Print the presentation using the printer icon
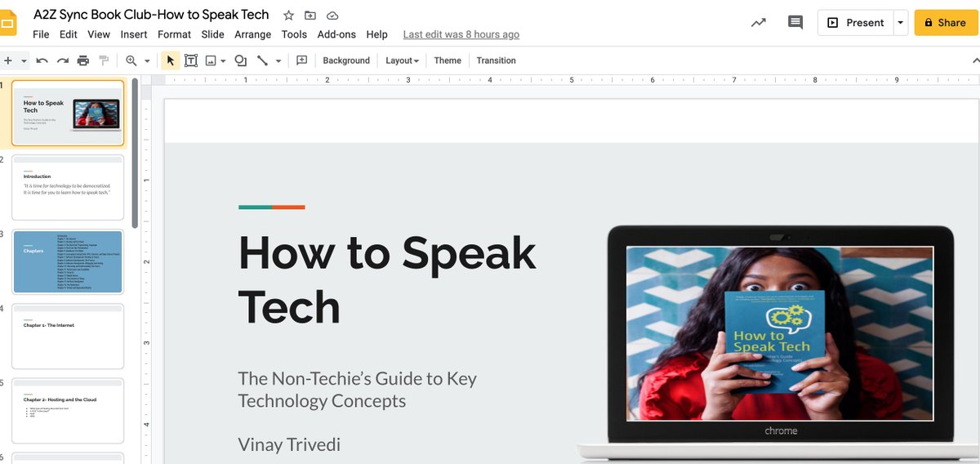Image resolution: width=980 pixels, height=464 pixels. pyautogui.click(x=83, y=60)
